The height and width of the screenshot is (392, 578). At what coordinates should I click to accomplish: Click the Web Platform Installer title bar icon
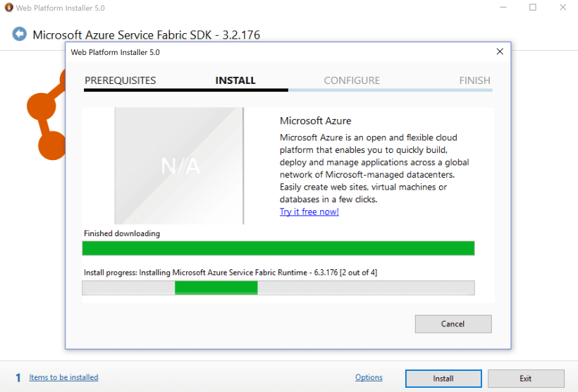pos(8,8)
